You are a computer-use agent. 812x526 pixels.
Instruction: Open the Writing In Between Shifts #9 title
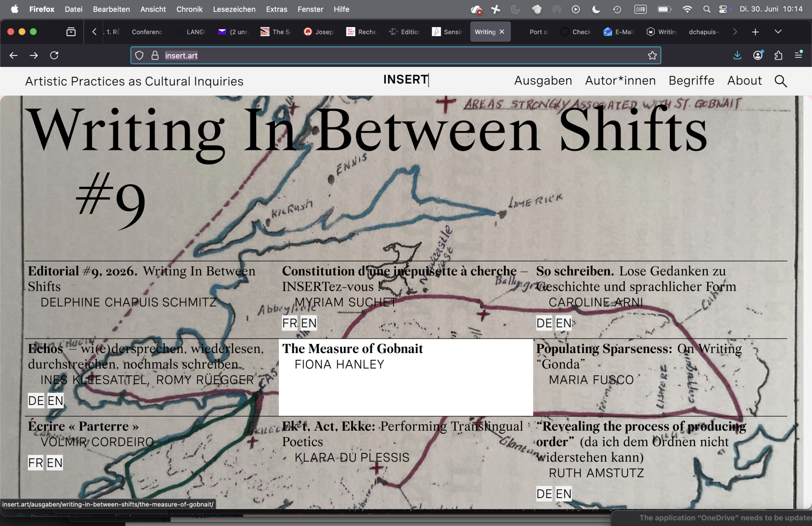pyautogui.click(x=366, y=167)
